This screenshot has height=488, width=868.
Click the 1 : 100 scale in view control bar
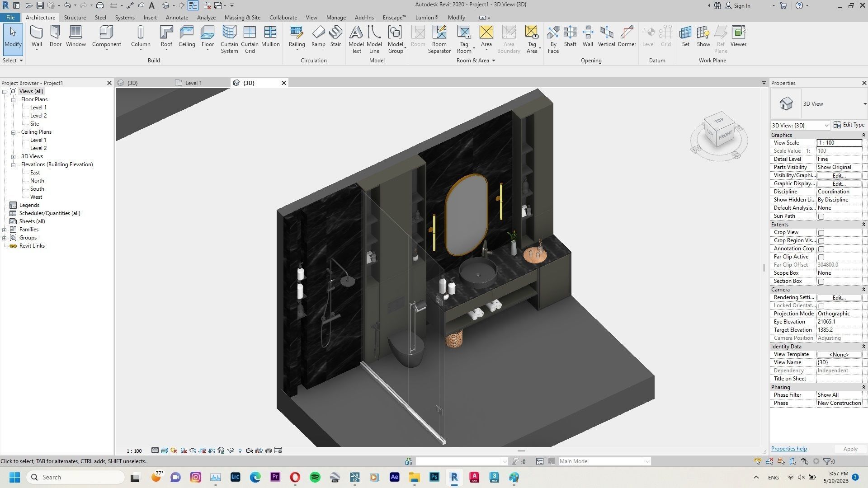tap(134, 451)
